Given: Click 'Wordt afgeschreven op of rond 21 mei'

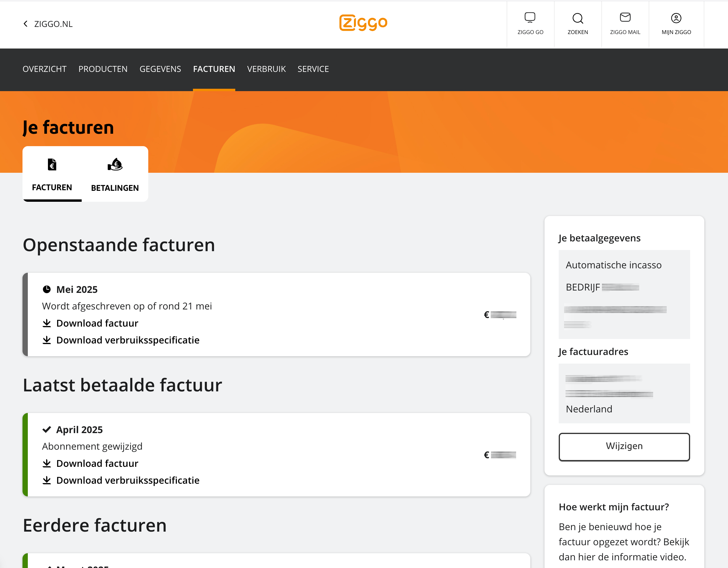Looking at the screenshot, I should pos(127,306).
